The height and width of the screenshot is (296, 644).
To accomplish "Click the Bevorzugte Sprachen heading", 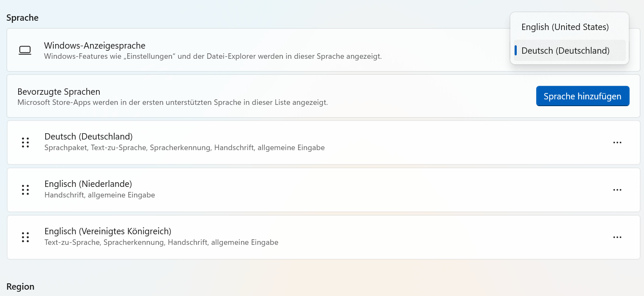I will coord(59,91).
